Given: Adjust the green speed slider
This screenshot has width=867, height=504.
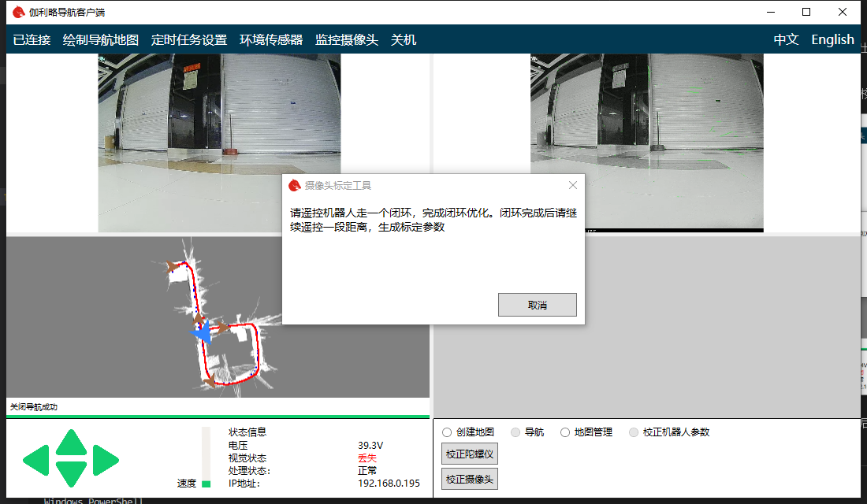Looking at the screenshot, I should point(207,483).
